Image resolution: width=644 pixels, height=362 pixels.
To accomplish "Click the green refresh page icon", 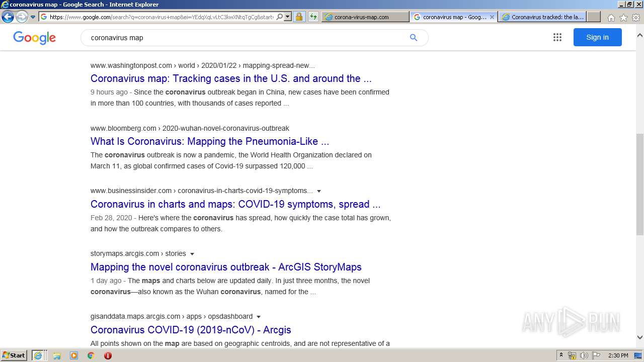I will click(313, 17).
